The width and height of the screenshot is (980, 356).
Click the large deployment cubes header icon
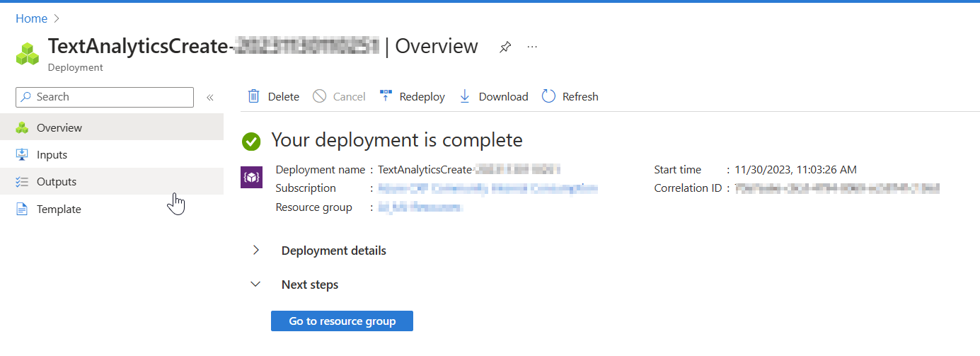click(x=28, y=54)
